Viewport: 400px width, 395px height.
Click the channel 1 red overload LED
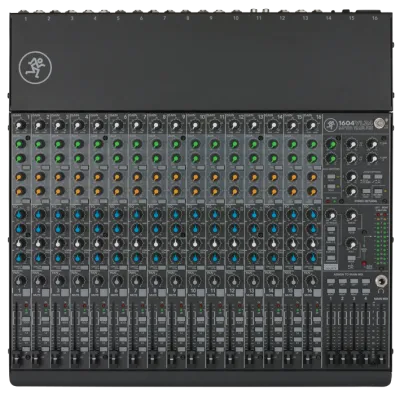pyautogui.click(x=26, y=306)
